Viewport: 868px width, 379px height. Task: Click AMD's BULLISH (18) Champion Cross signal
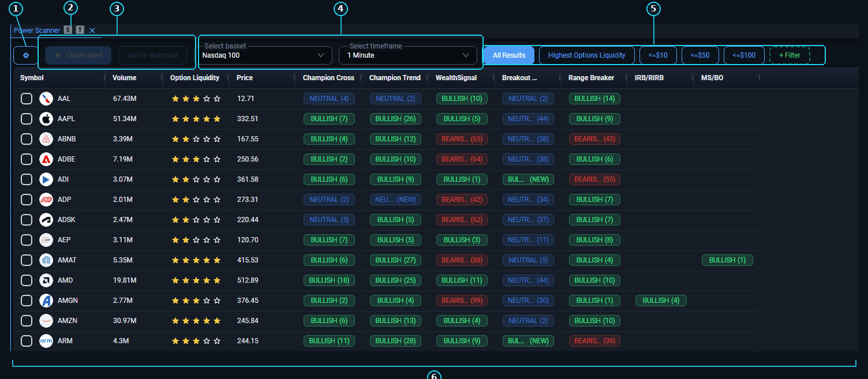(329, 280)
